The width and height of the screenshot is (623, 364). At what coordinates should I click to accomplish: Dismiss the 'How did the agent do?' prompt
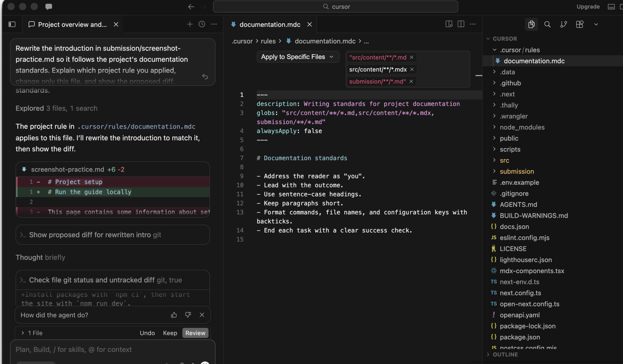coord(202,315)
